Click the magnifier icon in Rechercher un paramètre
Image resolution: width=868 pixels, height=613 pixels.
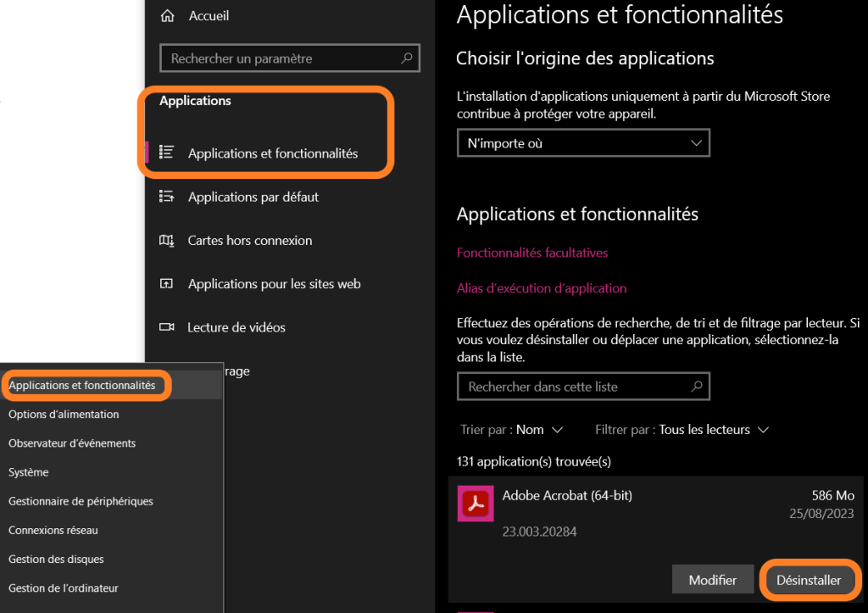pos(407,59)
